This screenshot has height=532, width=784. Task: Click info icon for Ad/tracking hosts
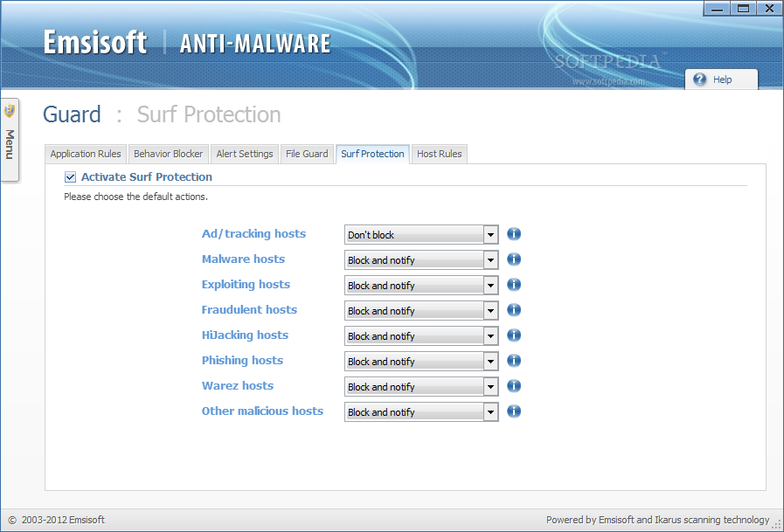(x=514, y=234)
